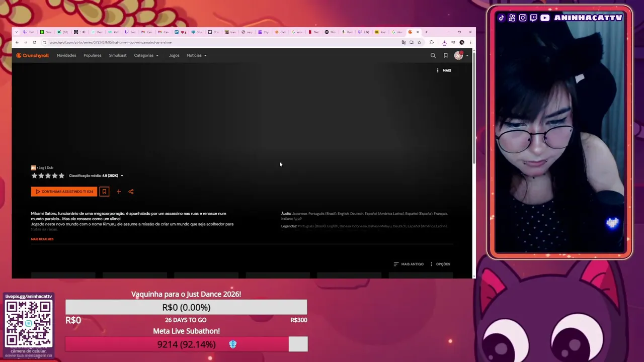Switch to the Netflix browser tab
644x362 pixels.
click(314, 32)
